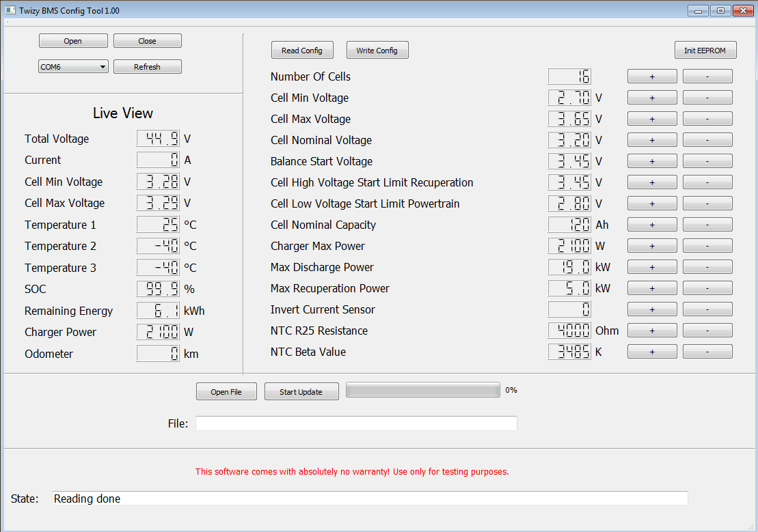Screen dimensions: 758x532
Task: Decrease Balance Start Voltage with minus
Action: [707, 161]
